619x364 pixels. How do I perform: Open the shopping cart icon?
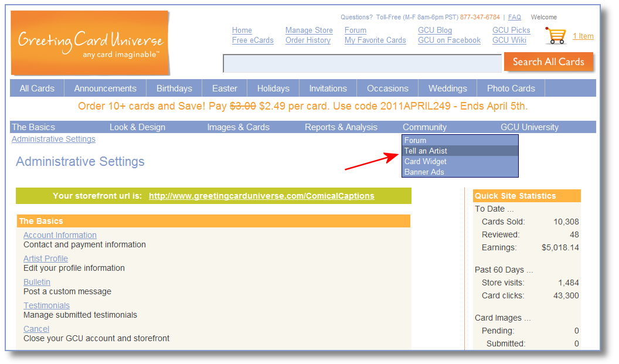(556, 36)
